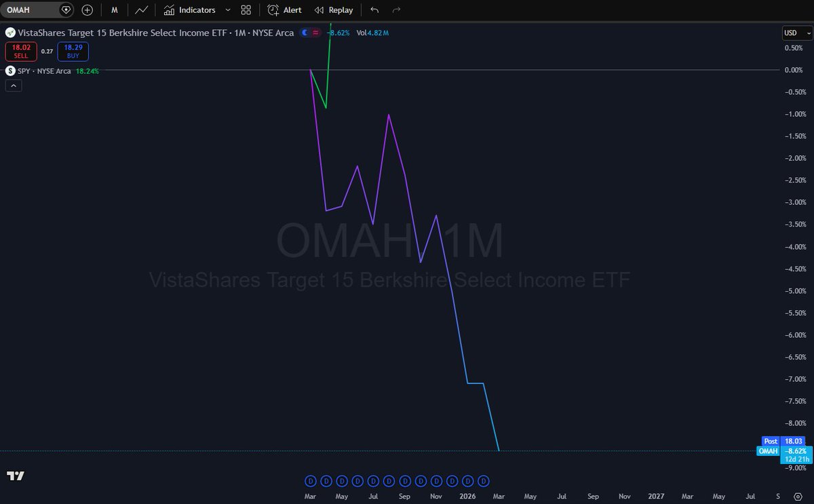The width and height of the screenshot is (814, 504).
Task: Click the TradingView logo
Action: tap(16, 476)
